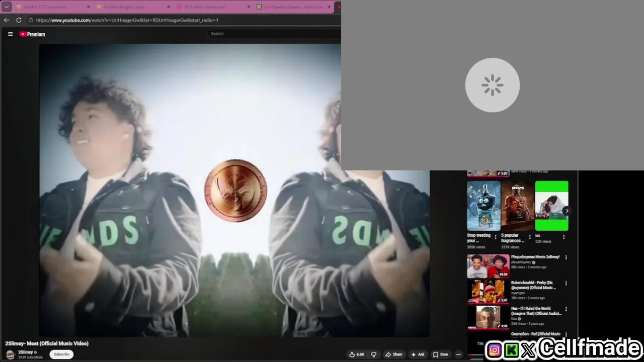Open 'Nas - If I Ruled the World' thumbnail
644x362 pixels.
(488, 318)
